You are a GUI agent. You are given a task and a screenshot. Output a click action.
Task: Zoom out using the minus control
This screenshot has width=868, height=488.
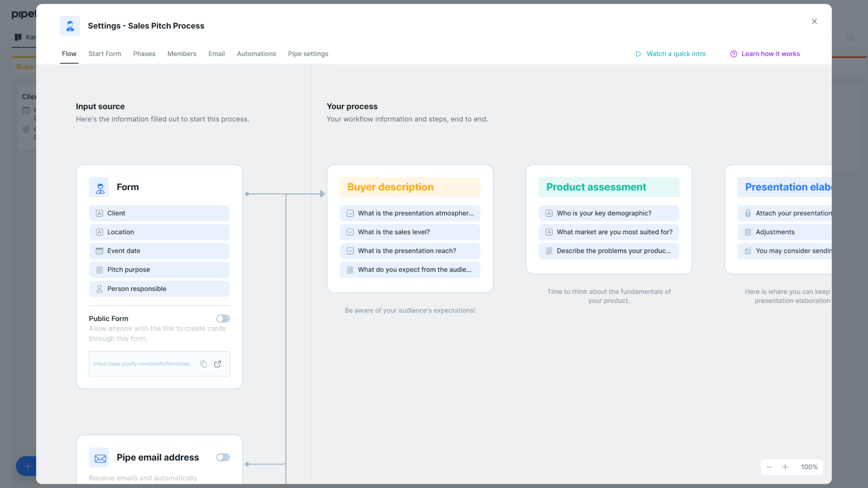click(x=769, y=467)
